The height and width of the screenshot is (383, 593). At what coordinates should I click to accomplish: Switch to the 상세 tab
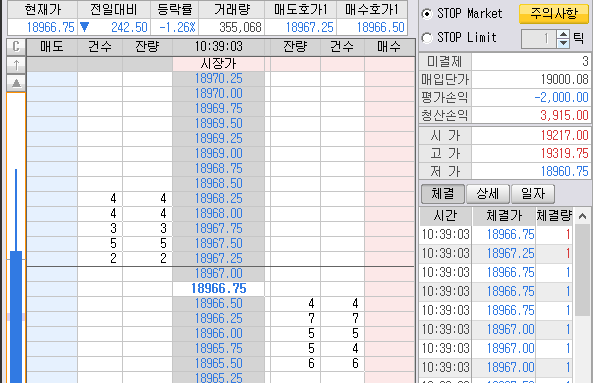(x=488, y=194)
